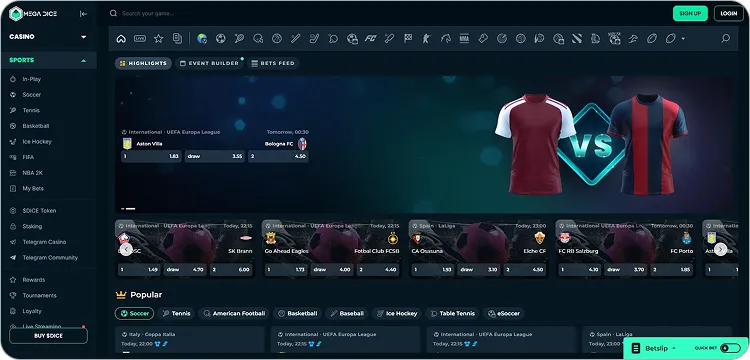Open Tennis in the sidebar
750x360 pixels.
[x=31, y=110]
